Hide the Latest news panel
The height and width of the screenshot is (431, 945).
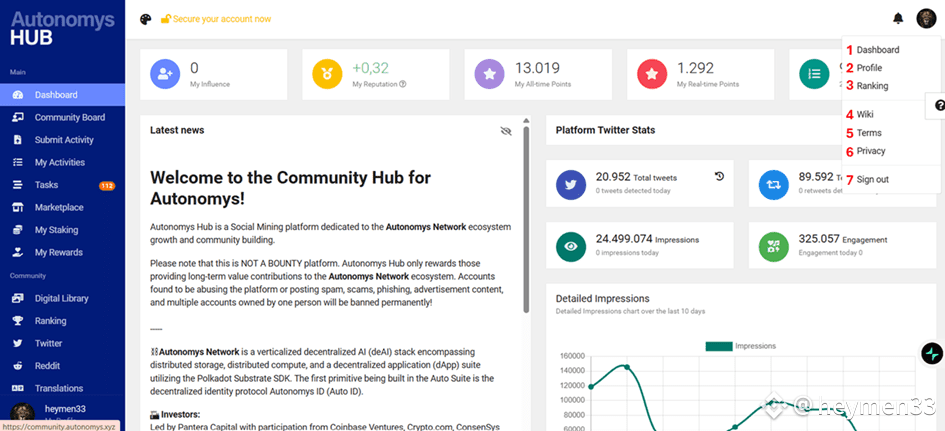506,131
